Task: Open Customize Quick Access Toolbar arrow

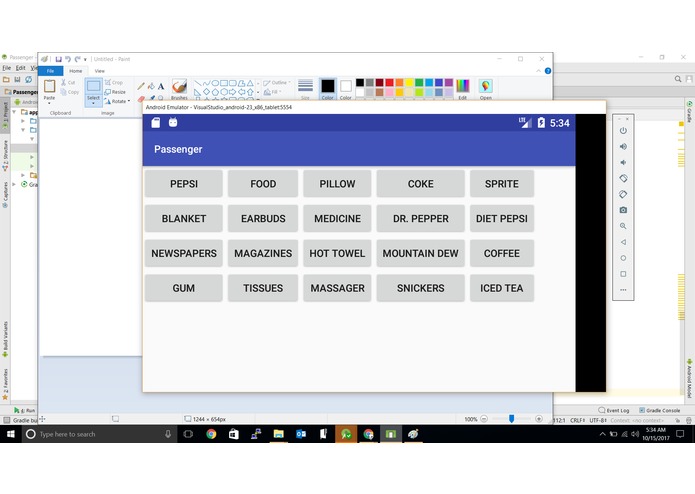Action: click(x=85, y=59)
